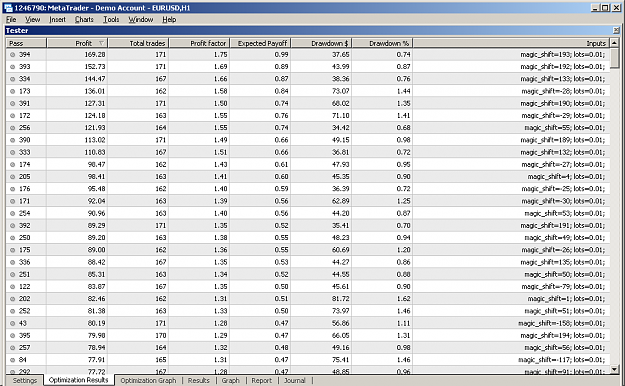
Task: Sort by the Total trades column header
Action: tap(138, 43)
